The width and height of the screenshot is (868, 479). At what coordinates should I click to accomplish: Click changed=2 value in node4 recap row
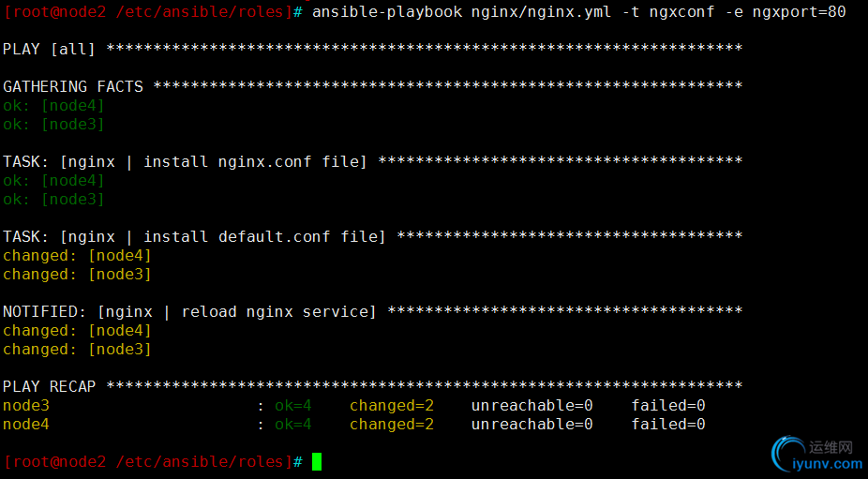pos(392,424)
